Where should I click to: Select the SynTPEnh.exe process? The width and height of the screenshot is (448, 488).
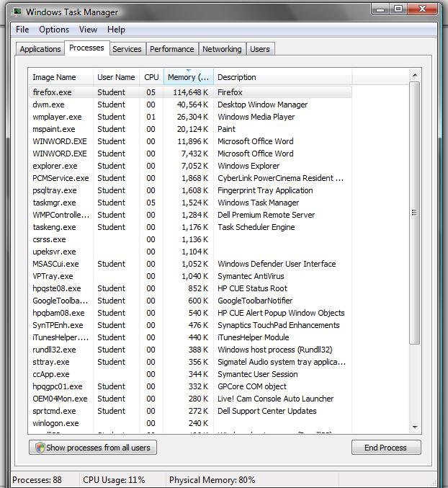pyautogui.click(x=190, y=325)
